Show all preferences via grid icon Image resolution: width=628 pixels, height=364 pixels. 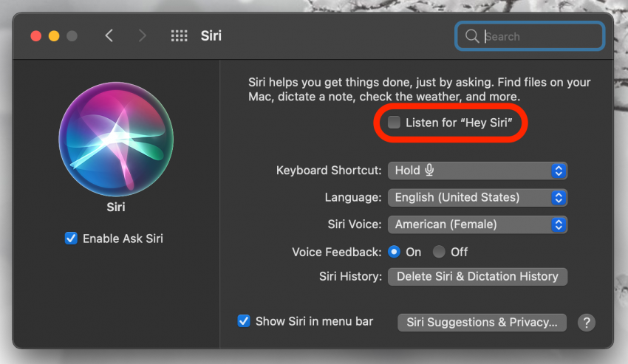coord(179,35)
